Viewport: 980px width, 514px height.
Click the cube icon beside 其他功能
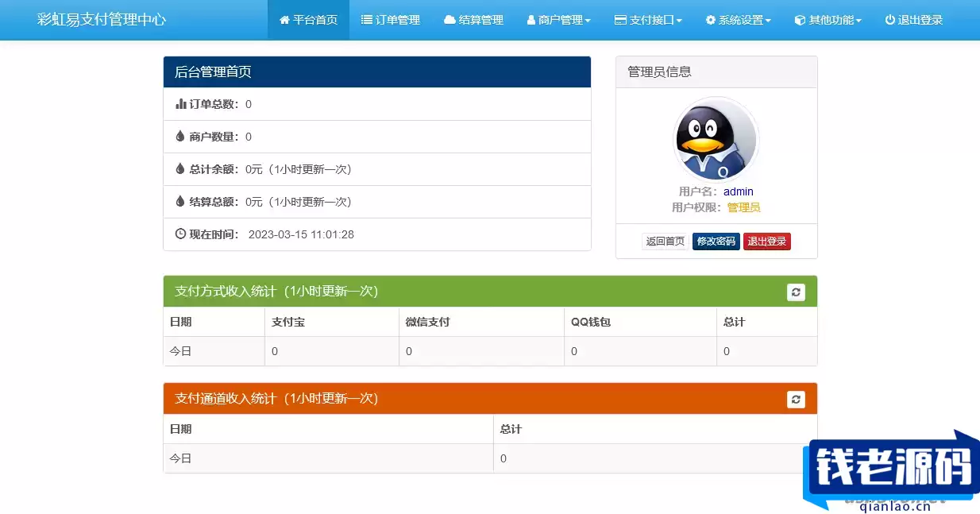point(800,20)
